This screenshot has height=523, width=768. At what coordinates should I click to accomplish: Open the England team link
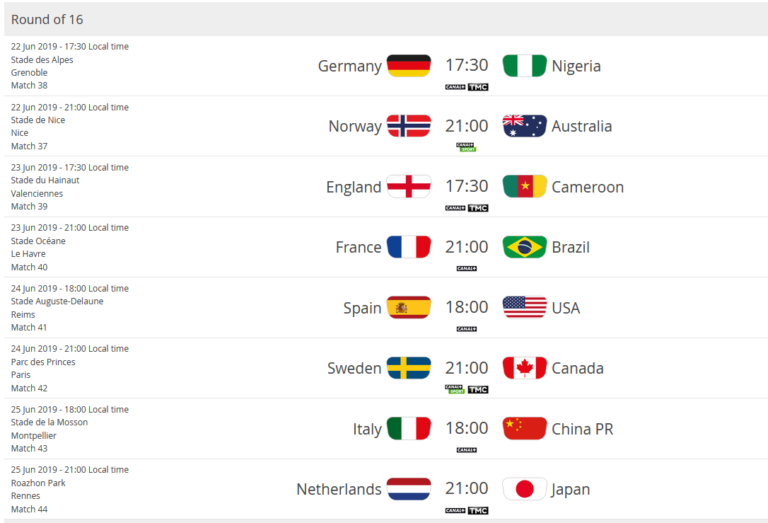point(353,187)
